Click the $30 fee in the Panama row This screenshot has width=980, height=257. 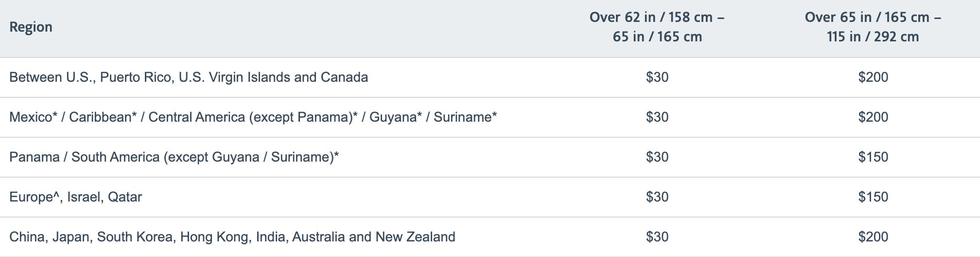[x=657, y=157]
